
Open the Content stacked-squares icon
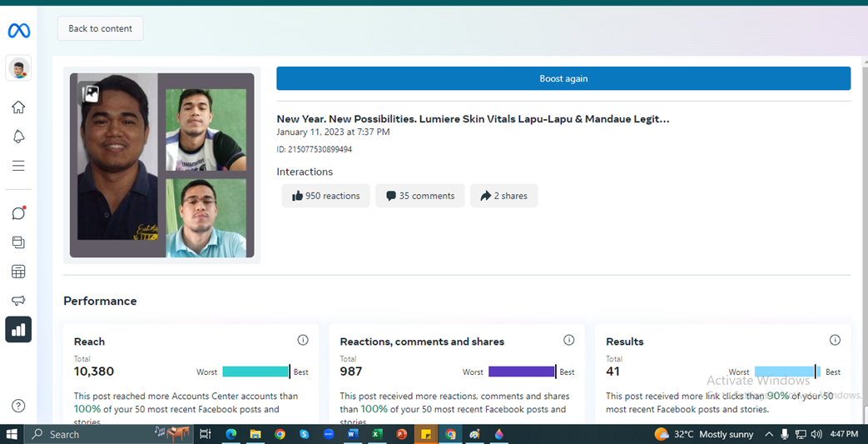[19, 242]
